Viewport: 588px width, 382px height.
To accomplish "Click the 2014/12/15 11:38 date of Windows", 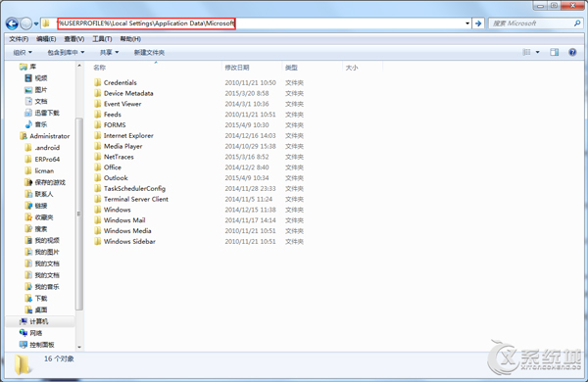I will click(250, 210).
